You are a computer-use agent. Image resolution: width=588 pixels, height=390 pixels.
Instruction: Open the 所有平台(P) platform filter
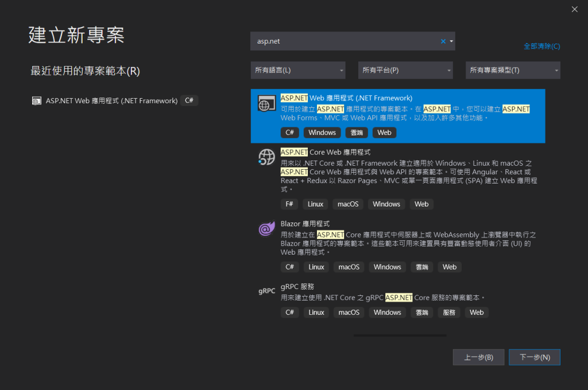tap(405, 70)
